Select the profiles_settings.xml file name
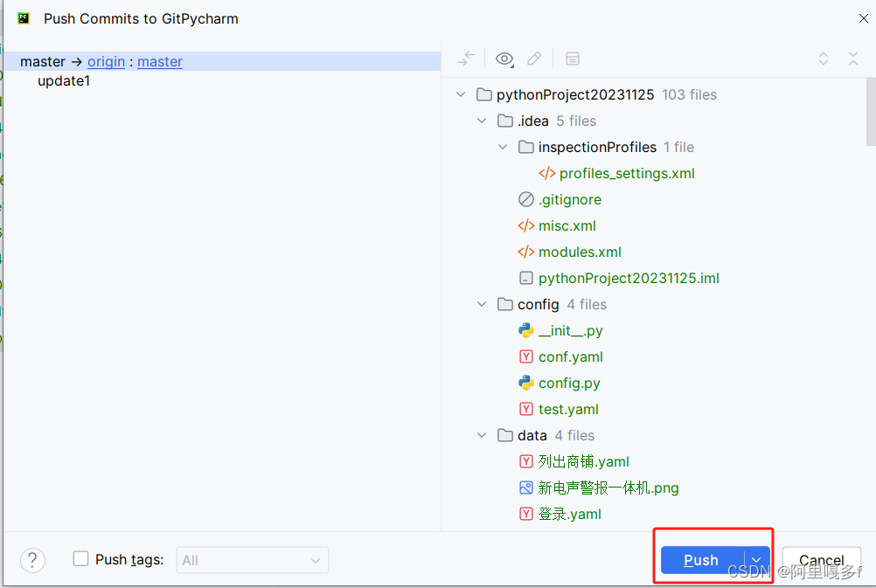The width and height of the screenshot is (876, 588). 627,174
